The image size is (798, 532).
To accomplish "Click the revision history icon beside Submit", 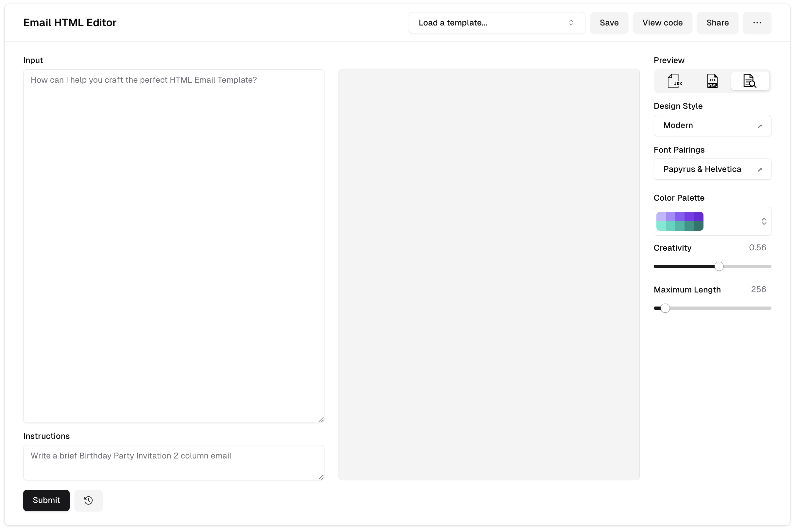I will pos(88,500).
